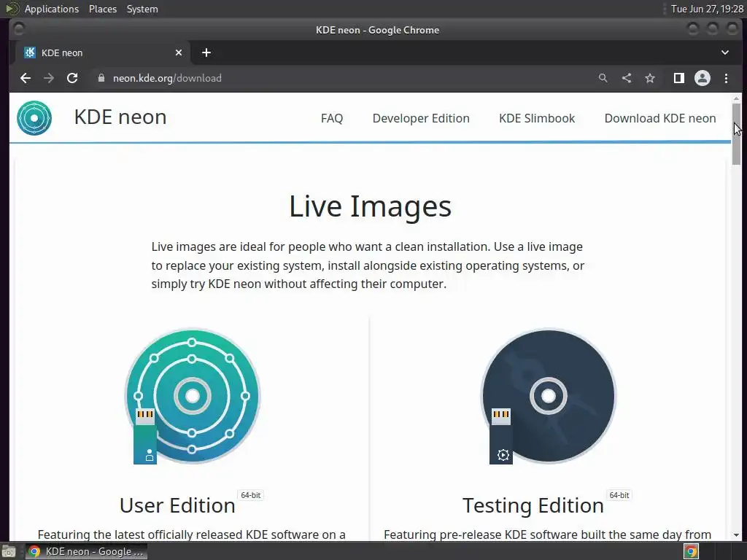Click the Testing Edition heading
This screenshot has height=560, width=747.
point(533,506)
